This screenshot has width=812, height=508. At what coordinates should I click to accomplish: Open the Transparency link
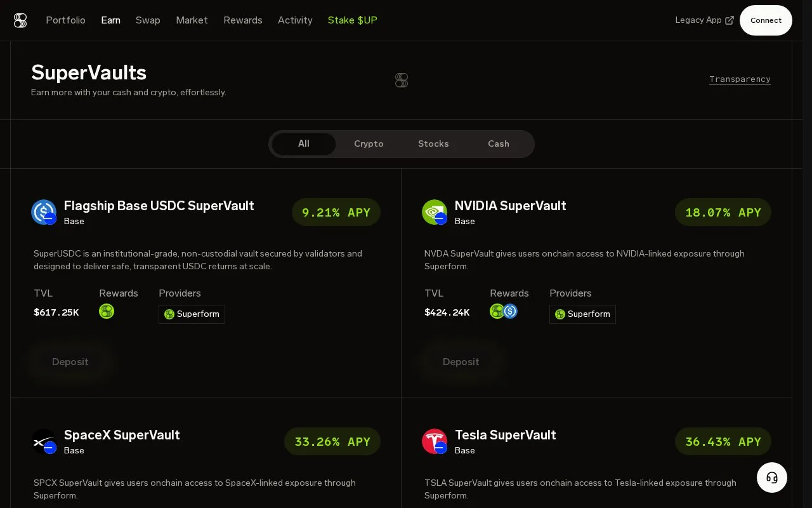tap(740, 79)
